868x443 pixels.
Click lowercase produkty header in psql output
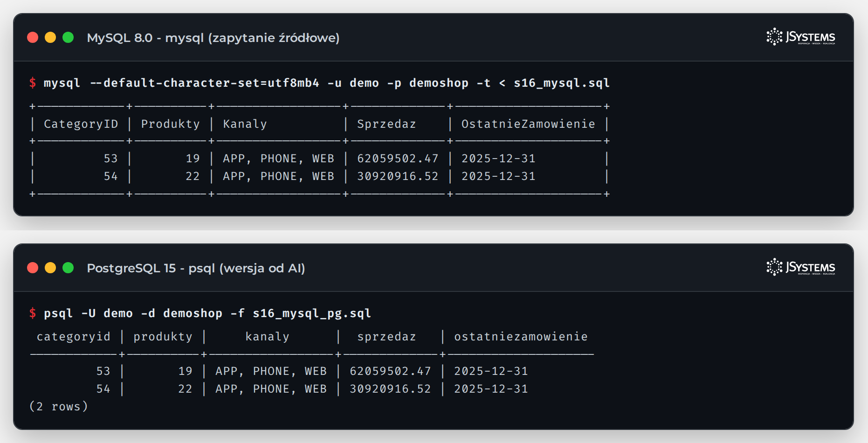tap(163, 337)
